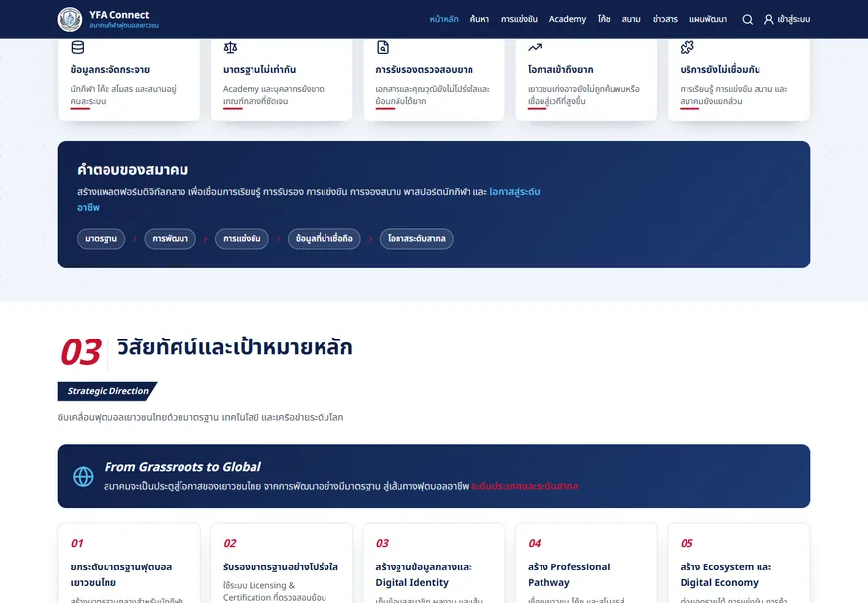The image size is (868, 603).
Task: Click the โอกาสเข้าถึงยาก card title
Action: [x=560, y=70]
